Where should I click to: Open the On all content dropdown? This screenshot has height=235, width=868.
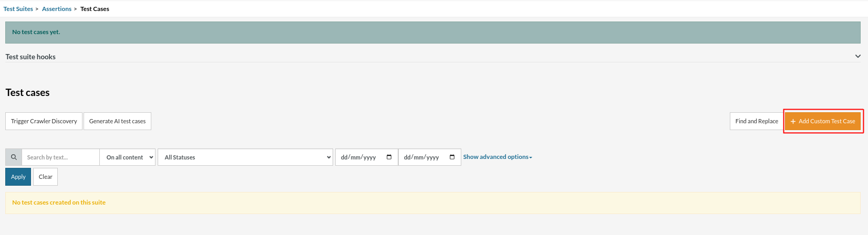pos(128,157)
